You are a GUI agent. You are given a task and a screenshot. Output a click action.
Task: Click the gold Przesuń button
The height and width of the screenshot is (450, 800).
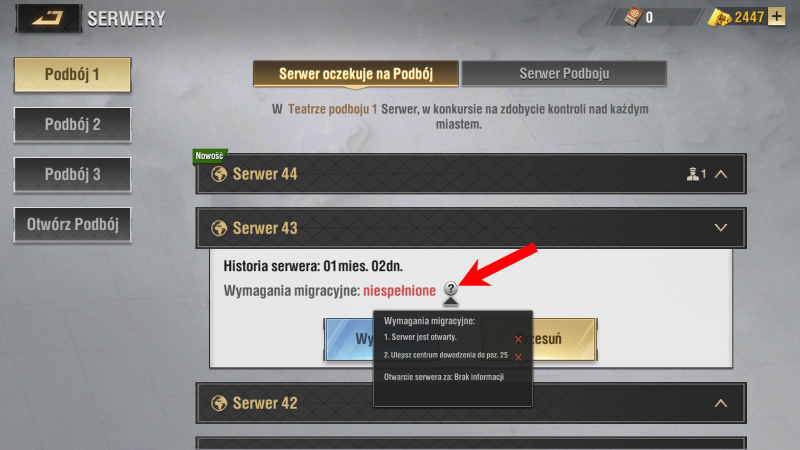[x=564, y=339]
